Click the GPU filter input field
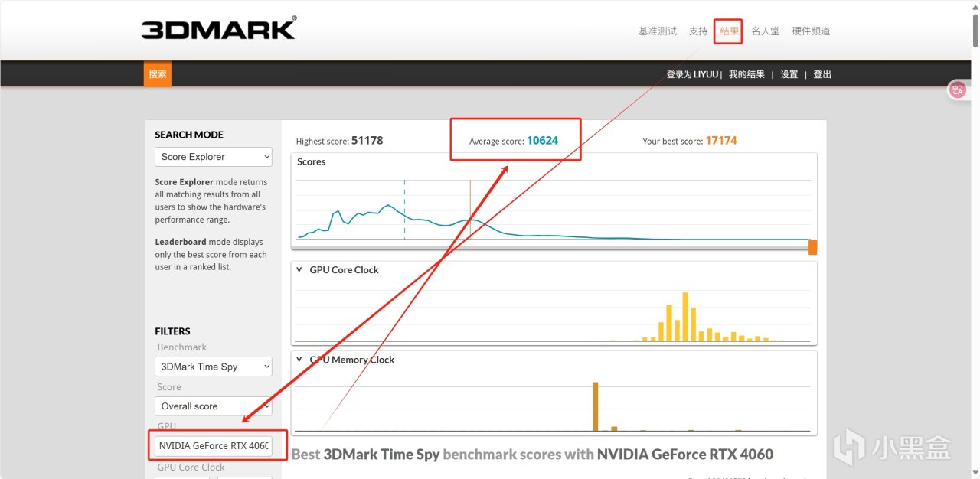980x479 pixels. tap(214, 446)
